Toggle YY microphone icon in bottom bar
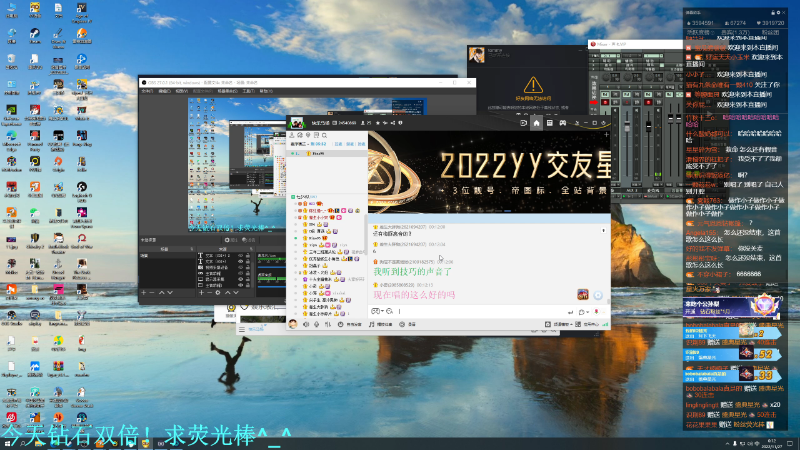800x450 pixels. 316,324
